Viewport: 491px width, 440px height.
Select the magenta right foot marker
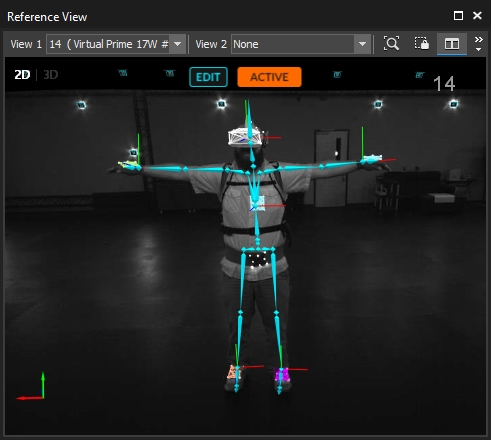(x=282, y=375)
